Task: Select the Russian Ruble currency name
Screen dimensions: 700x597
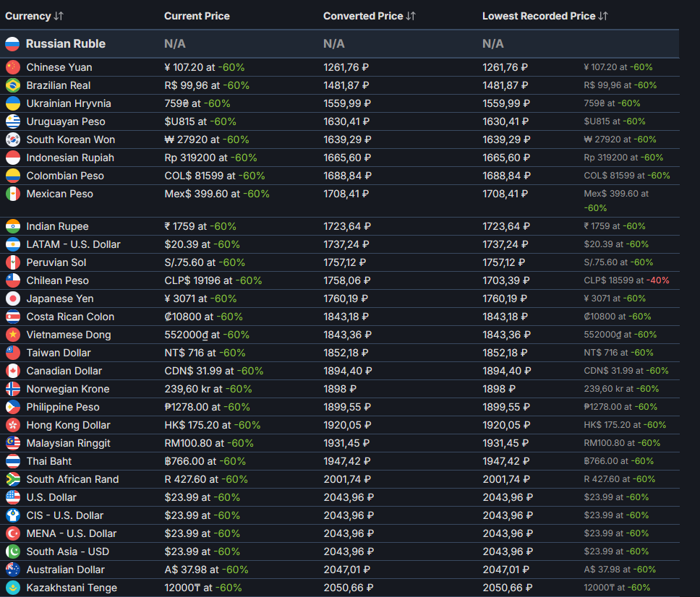Action: click(x=66, y=43)
